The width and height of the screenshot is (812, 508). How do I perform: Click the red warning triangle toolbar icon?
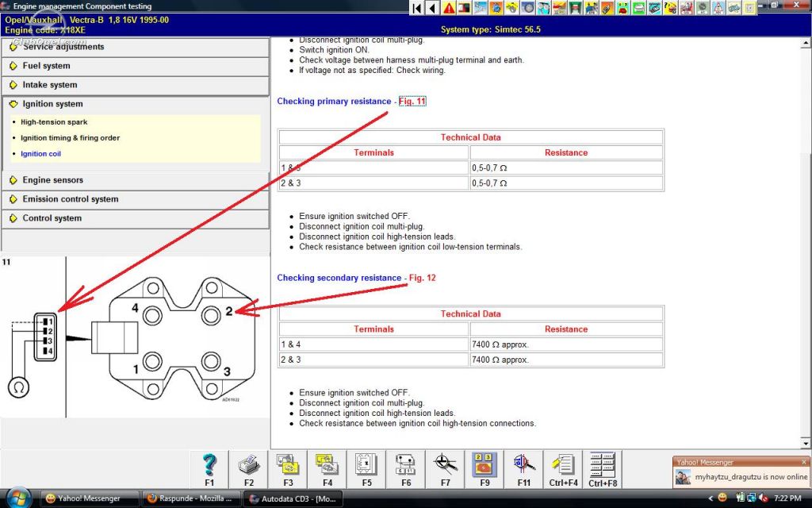[449, 8]
